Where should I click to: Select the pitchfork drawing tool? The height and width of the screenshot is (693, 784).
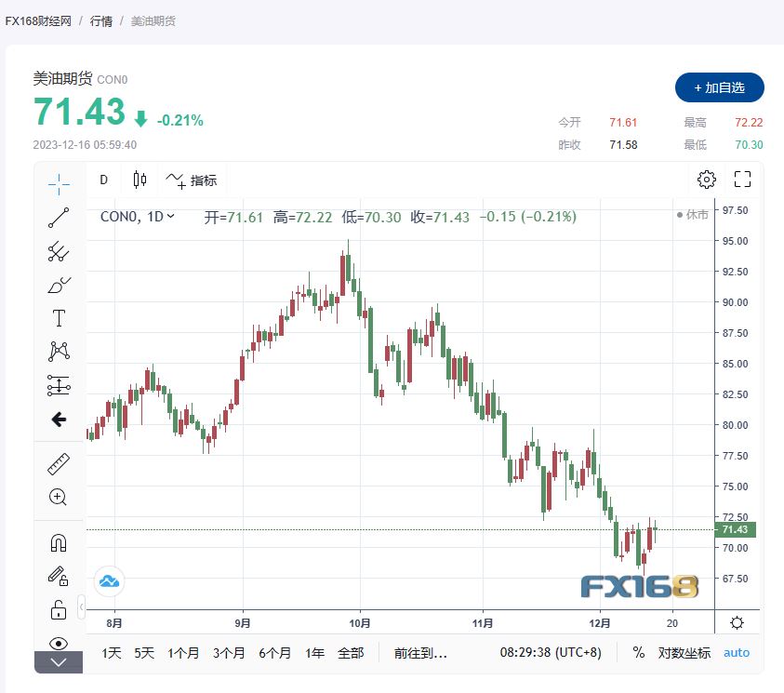[x=59, y=251]
